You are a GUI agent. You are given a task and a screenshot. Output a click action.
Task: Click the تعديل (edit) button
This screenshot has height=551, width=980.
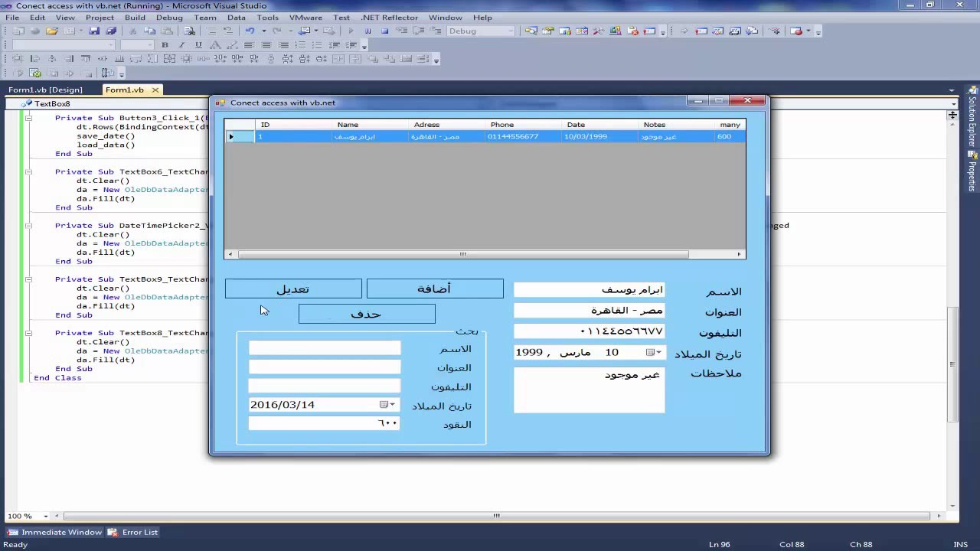[x=293, y=289]
